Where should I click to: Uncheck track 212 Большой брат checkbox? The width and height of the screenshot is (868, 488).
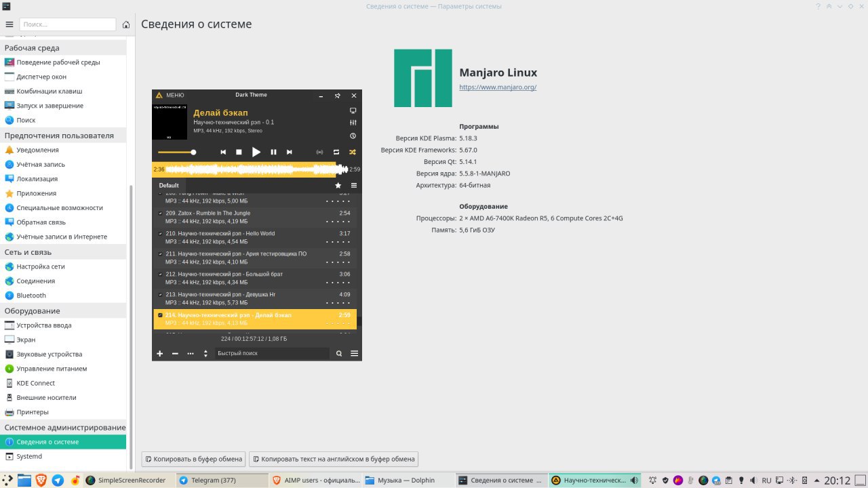point(160,274)
